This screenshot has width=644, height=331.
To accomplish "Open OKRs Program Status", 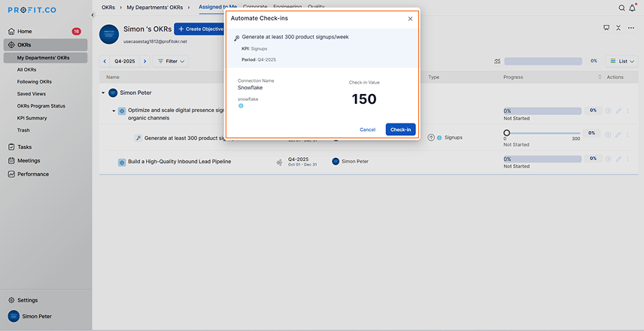I will tap(41, 106).
